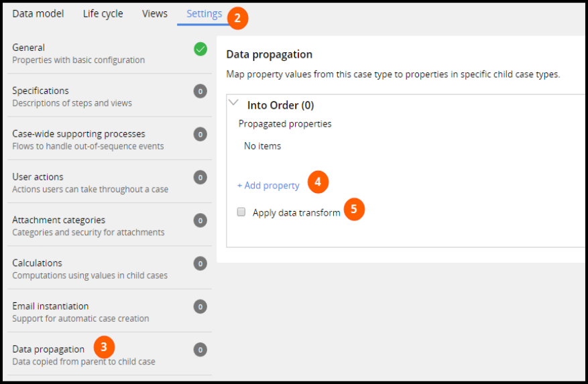Click the count badge beside User actions
The image size is (588, 384).
click(200, 178)
